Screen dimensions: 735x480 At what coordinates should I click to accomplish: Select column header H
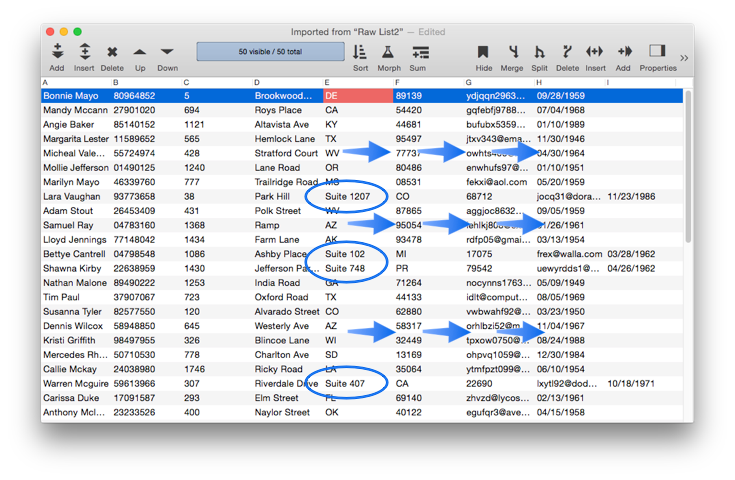tap(570, 82)
